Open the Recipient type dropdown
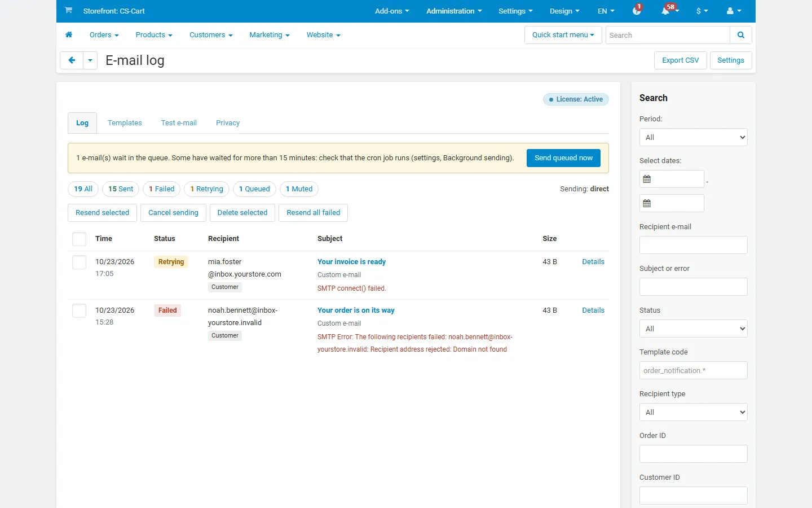The width and height of the screenshot is (812, 508). tap(694, 412)
